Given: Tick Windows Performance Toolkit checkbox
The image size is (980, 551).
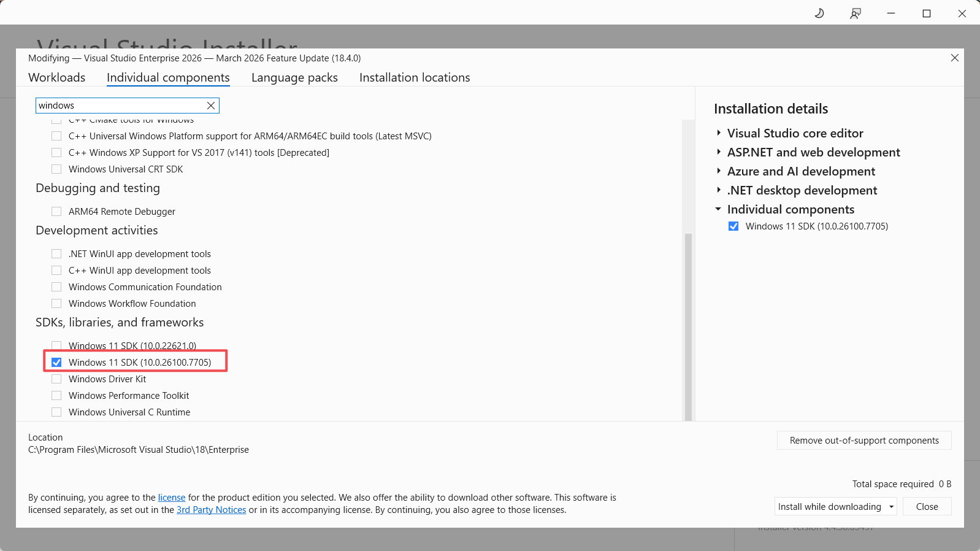Looking at the screenshot, I should [56, 396].
